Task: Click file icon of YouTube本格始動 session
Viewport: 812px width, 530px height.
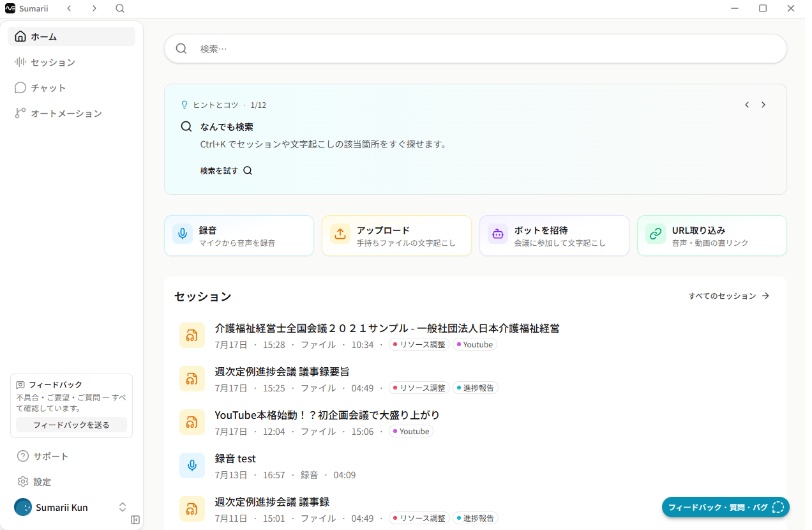Action: 192,422
